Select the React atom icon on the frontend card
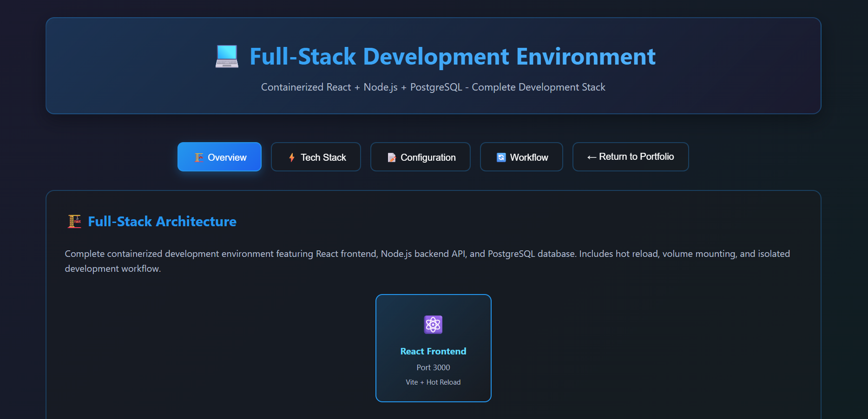This screenshot has width=868, height=419. (433, 325)
